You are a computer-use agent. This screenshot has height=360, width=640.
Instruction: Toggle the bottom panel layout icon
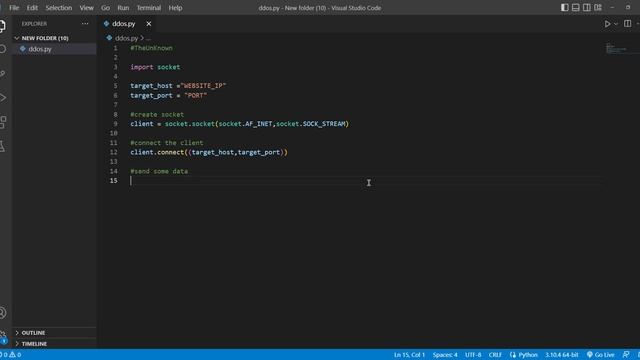576,7
